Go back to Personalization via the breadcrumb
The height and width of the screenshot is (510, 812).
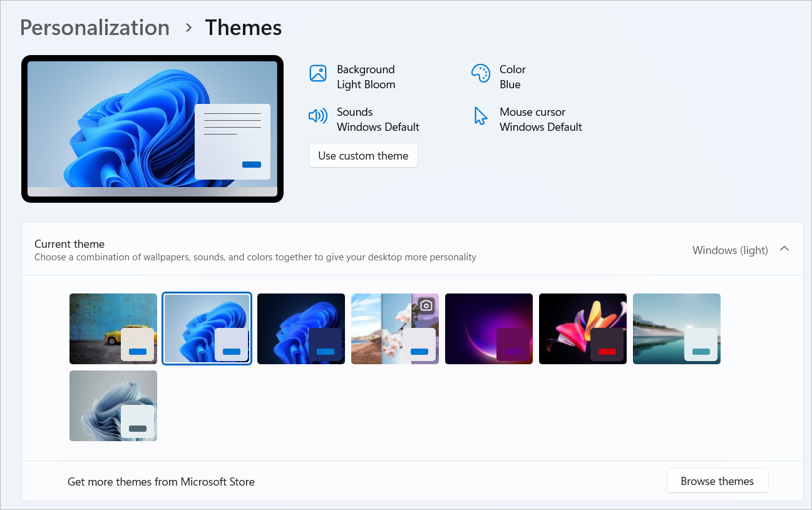(95, 28)
